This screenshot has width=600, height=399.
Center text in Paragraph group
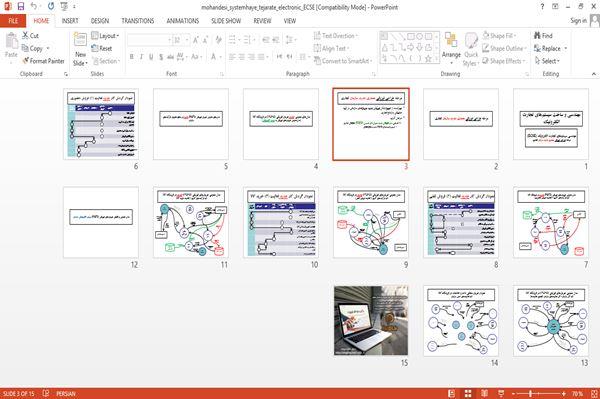(242, 57)
